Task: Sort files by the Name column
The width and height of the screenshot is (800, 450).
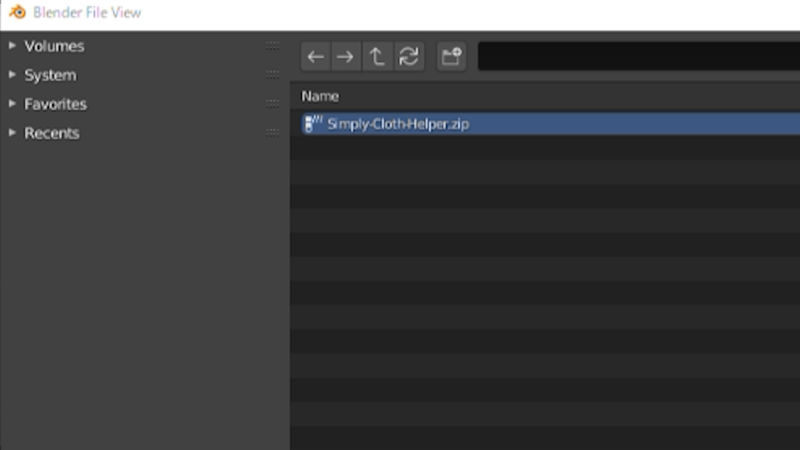Action: (x=320, y=96)
